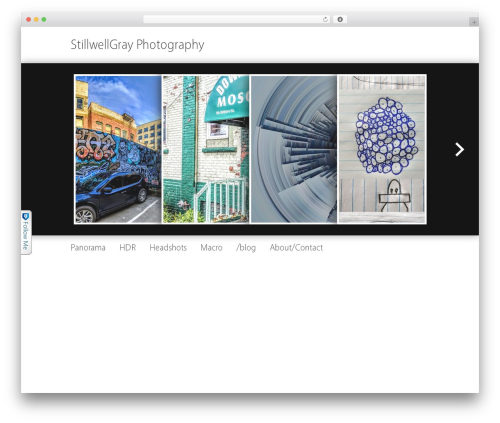
Task: Visit the /blog page
Action: [x=246, y=248]
